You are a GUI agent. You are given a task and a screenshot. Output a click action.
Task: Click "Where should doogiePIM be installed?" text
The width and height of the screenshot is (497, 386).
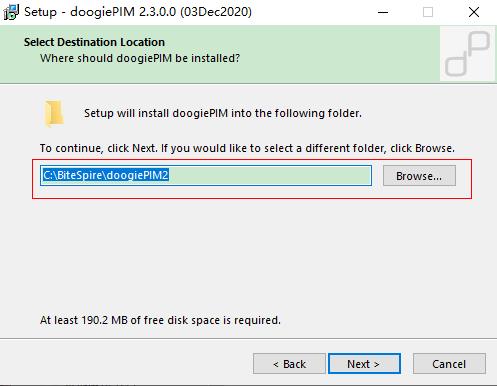point(140,58)
